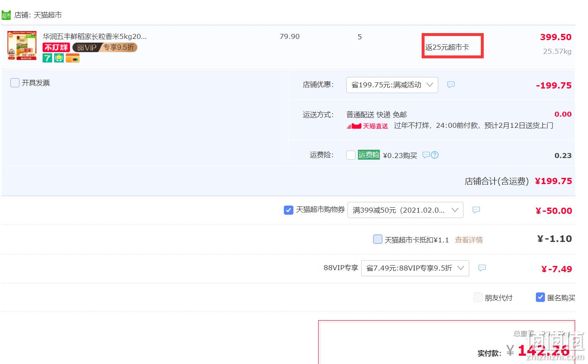Open the 满399减50元 coupon dropdown

(x=406, y=210)
